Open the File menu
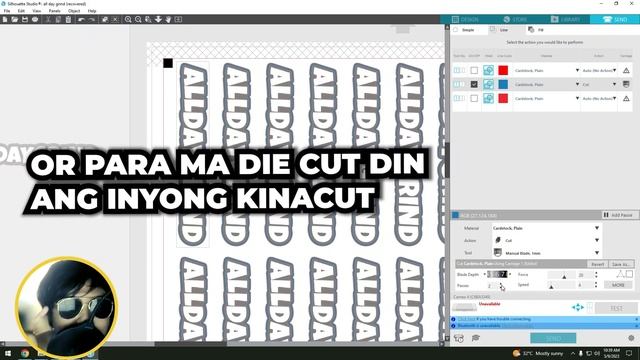 click(7, 11)
